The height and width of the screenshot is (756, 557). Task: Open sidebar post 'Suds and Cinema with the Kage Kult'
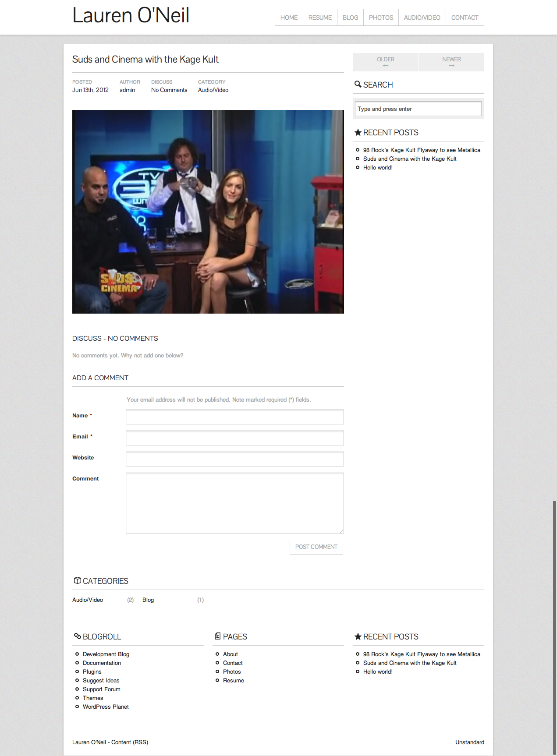point(410,159)
